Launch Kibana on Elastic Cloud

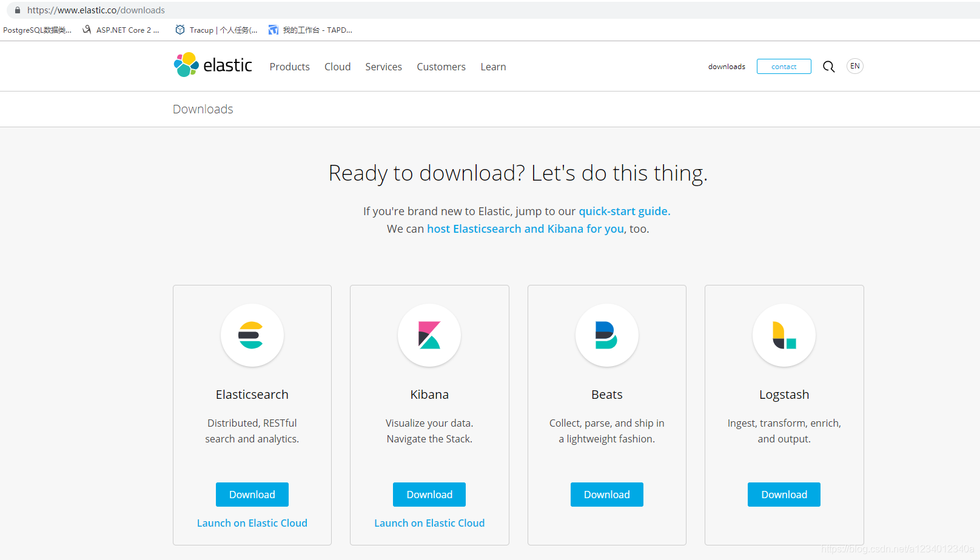pyautogui.click(x=429, y=523)
